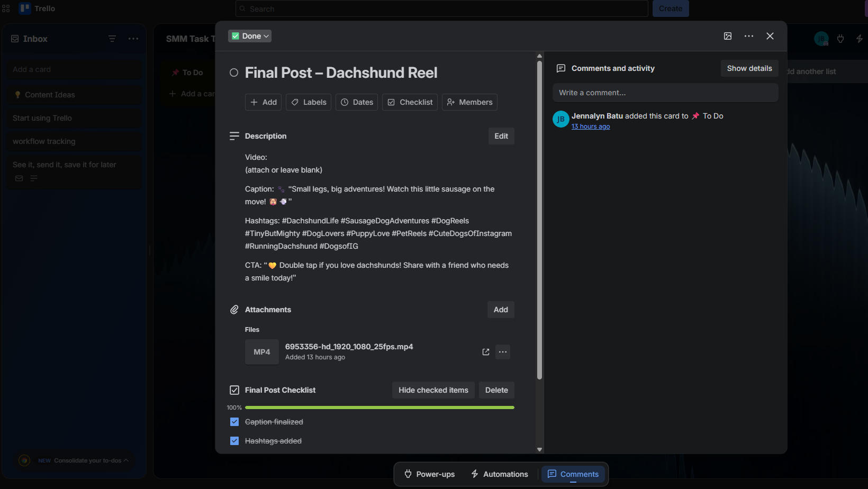Screen dimensions: 868x489
Task: Open attachment in new tab icon
Action: (x=486, y=352)
